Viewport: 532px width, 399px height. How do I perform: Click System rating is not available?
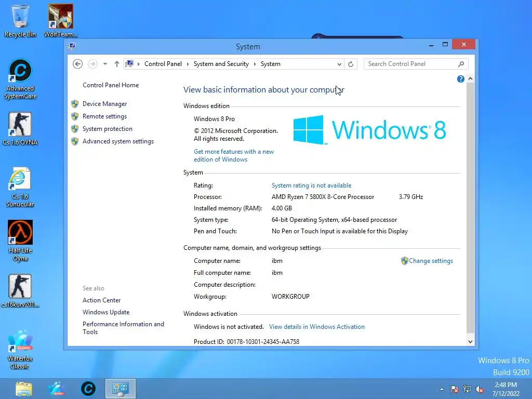tap(312, 185)
